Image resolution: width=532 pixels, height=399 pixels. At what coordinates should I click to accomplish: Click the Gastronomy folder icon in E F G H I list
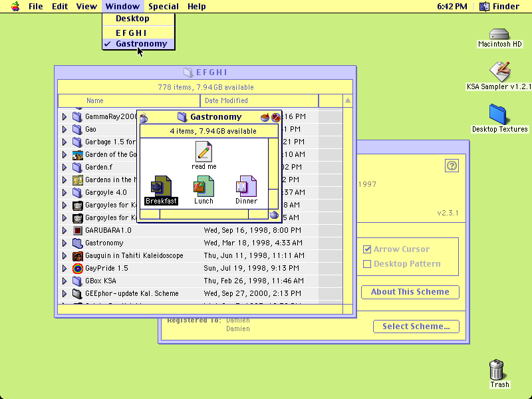click(78, 243)
